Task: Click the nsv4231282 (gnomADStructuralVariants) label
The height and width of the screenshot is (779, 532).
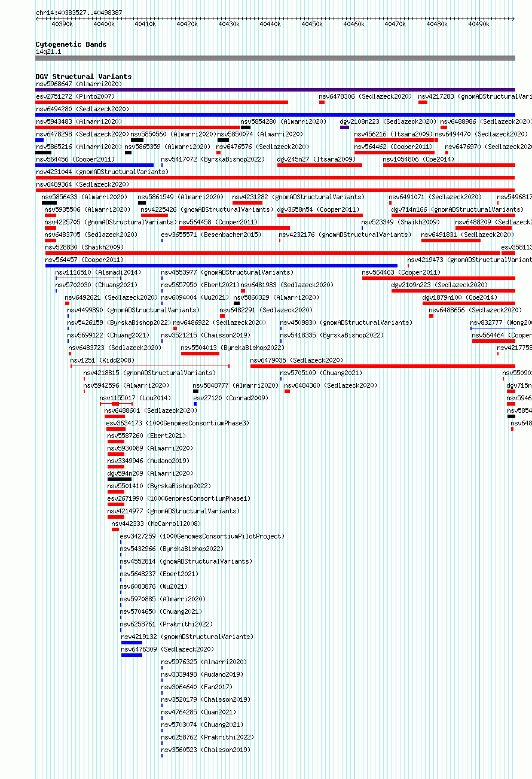Action: click(x=298, y=197)
